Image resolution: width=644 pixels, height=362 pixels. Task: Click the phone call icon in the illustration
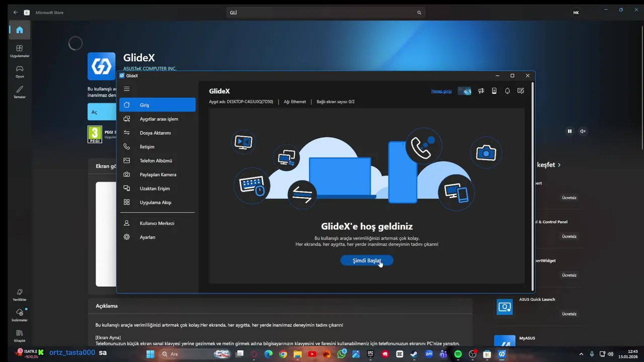click(424, 146)
